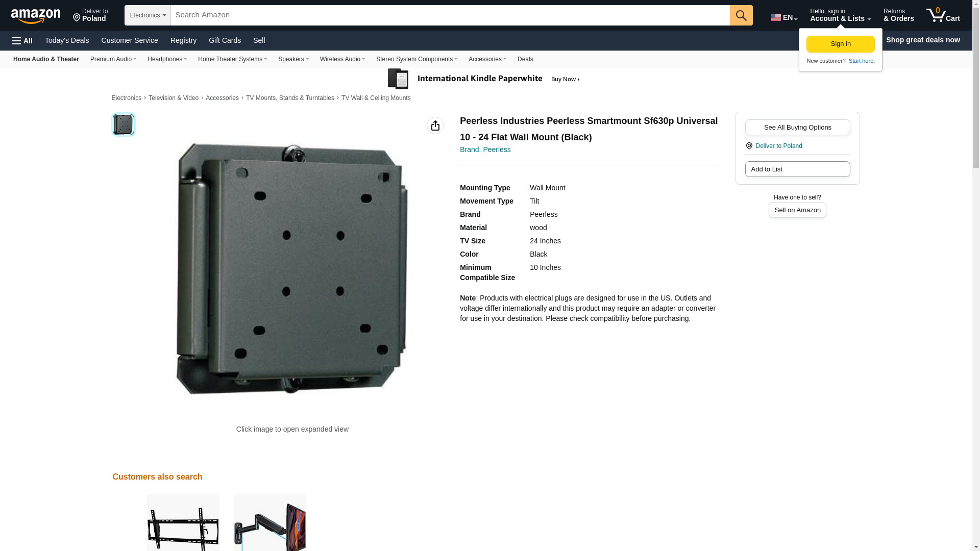Expand the Headphones submenu

[x=167, y=59]
